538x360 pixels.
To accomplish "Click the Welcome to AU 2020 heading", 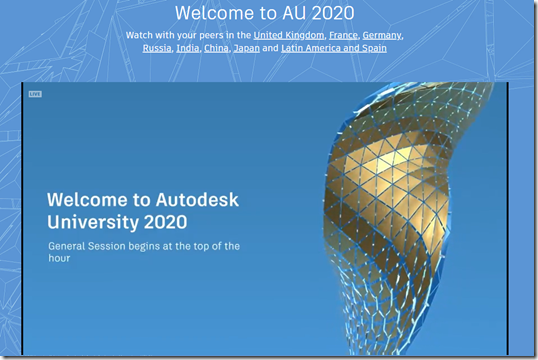I will (x=265, y=13).
